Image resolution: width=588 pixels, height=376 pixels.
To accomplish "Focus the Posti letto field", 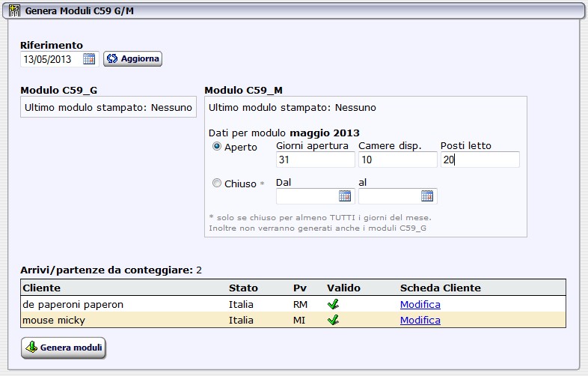I will coord(480,160).
